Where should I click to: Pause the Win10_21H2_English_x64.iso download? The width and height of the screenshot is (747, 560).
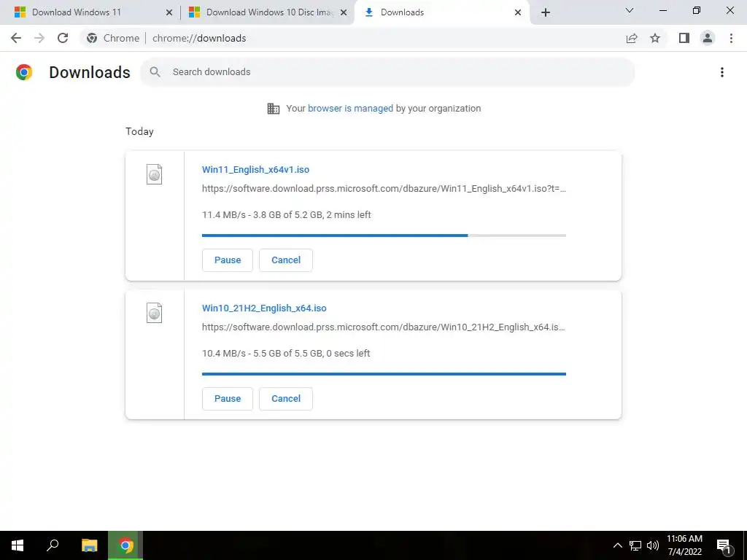point(228,399)
